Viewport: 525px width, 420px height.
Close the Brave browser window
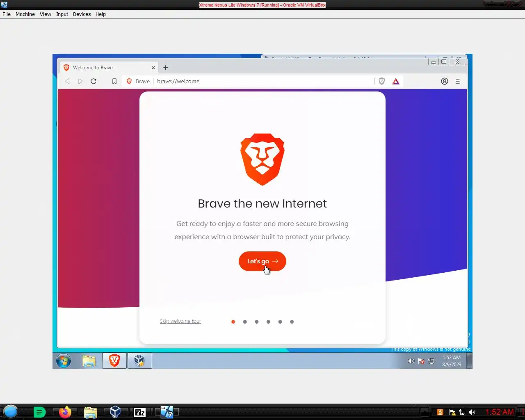457,62
